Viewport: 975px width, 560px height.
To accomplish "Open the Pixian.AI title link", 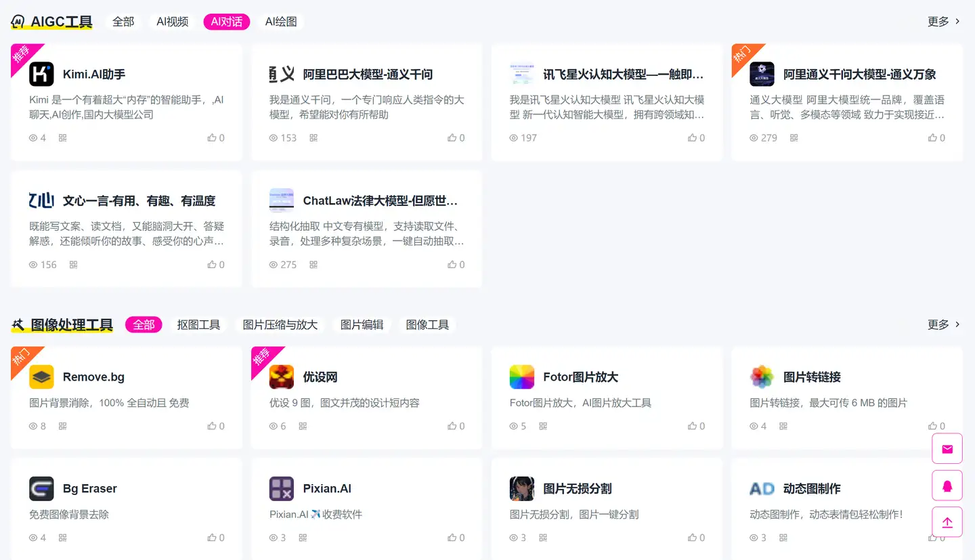I will tap(327, 489).
